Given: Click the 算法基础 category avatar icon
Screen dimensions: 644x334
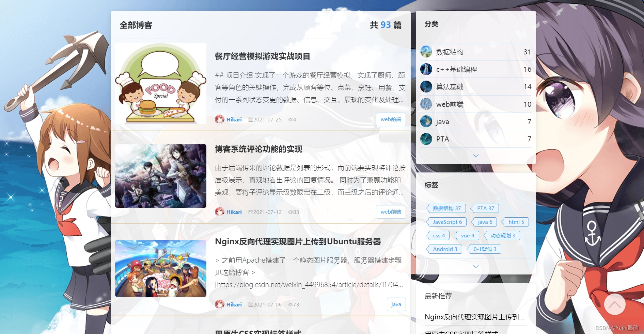Looking at the screenshot, I should click(x=426, y=87).
